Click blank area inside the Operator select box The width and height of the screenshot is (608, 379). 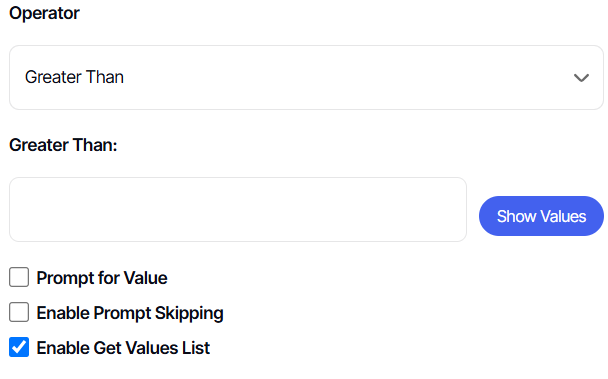tap(349, 78)
